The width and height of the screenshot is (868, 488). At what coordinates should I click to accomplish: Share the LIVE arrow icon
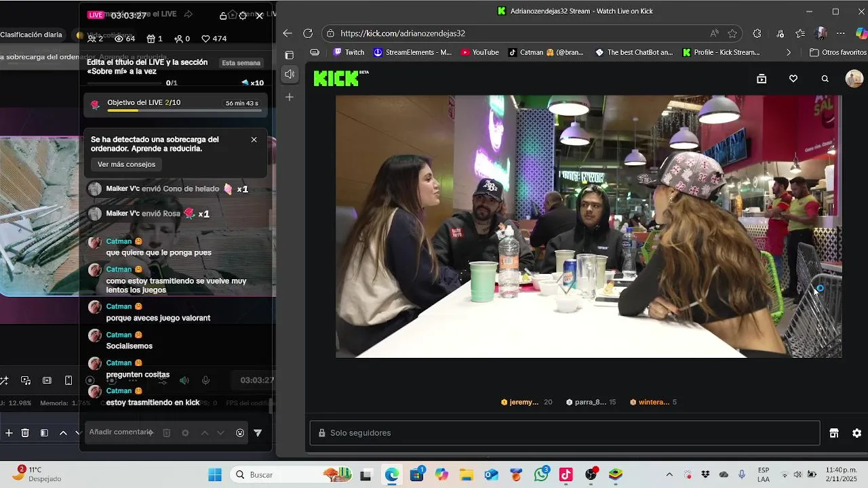tap(189, 14)
